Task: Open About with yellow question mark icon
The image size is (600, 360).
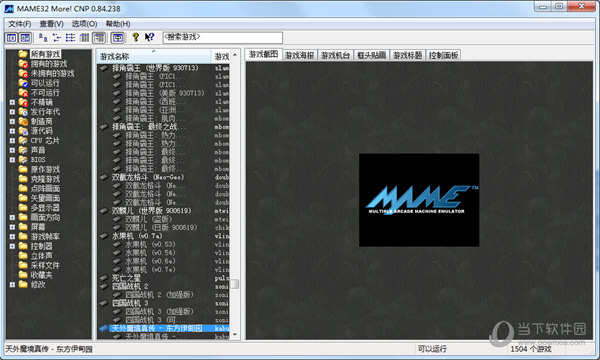Action: (135, 37)
